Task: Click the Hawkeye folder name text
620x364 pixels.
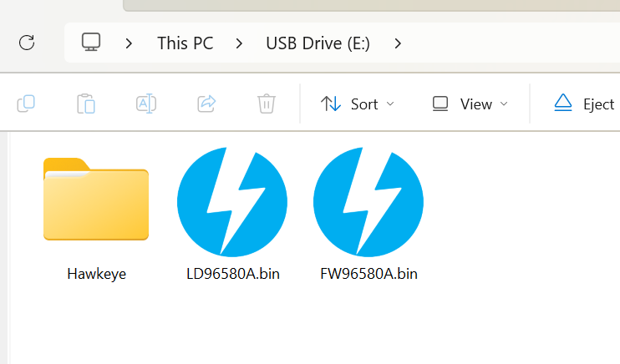Action: [96, 274]
